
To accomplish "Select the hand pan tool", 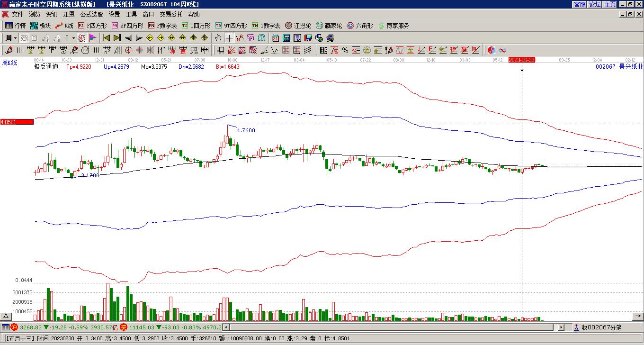I will point(218,38).
